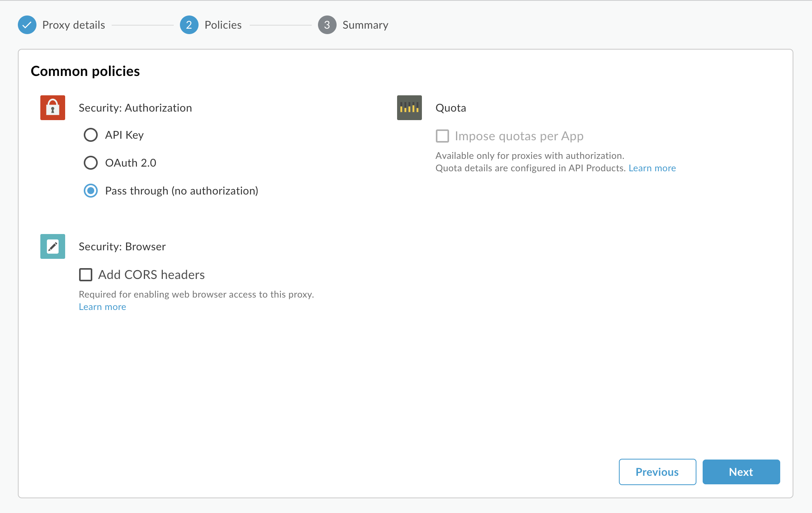Click the lock icon on Authorization section
The width and height of the screenshot is (812, 513).
click(x=52, y=108)
